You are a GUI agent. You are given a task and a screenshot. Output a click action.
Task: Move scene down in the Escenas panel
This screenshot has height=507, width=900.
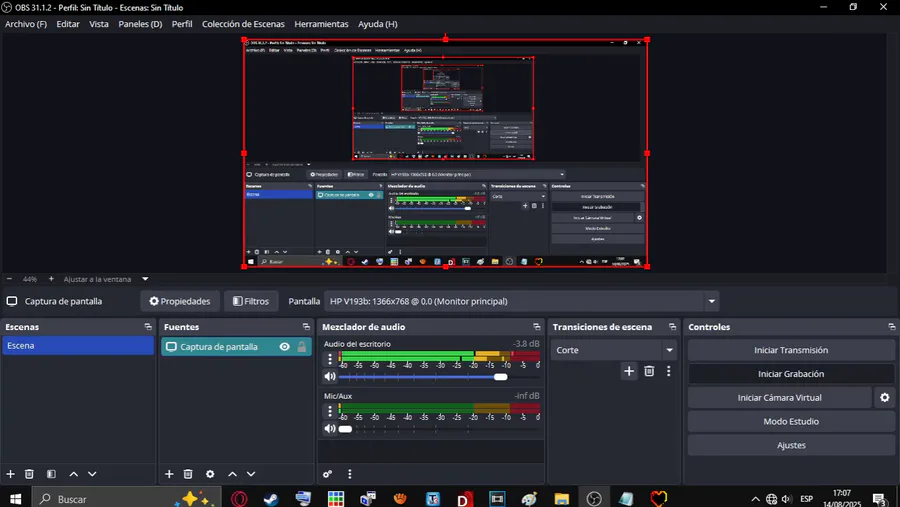pyautogui.click(x=92, y=474)
